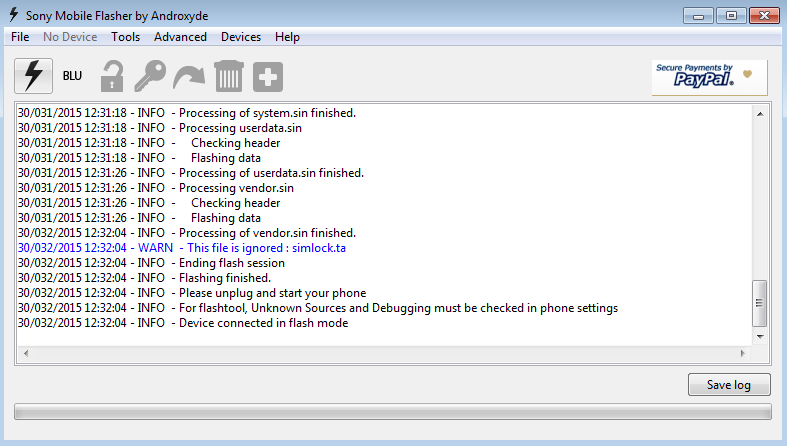Click the BLU bootloader unlock button
Image resolution: width=787 pixels, height=446 pixels.
[x=72, y=76]
